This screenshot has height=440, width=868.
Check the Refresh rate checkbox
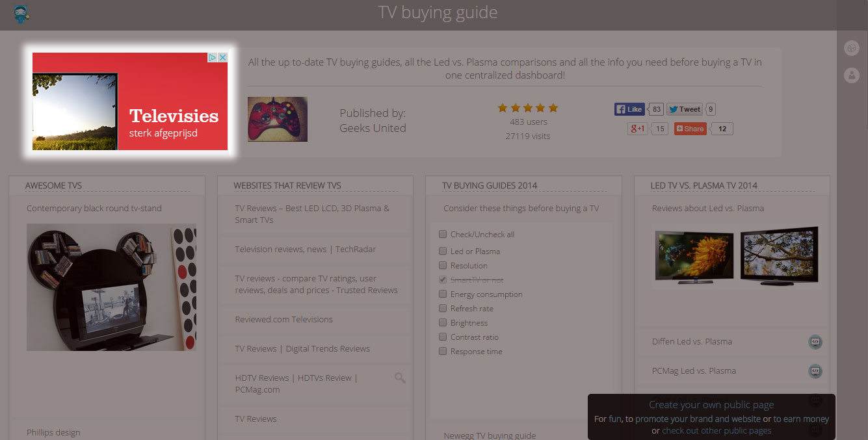443,309
